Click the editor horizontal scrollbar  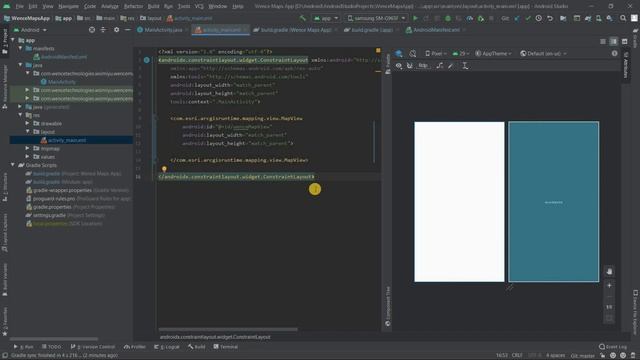pos(228,329)
